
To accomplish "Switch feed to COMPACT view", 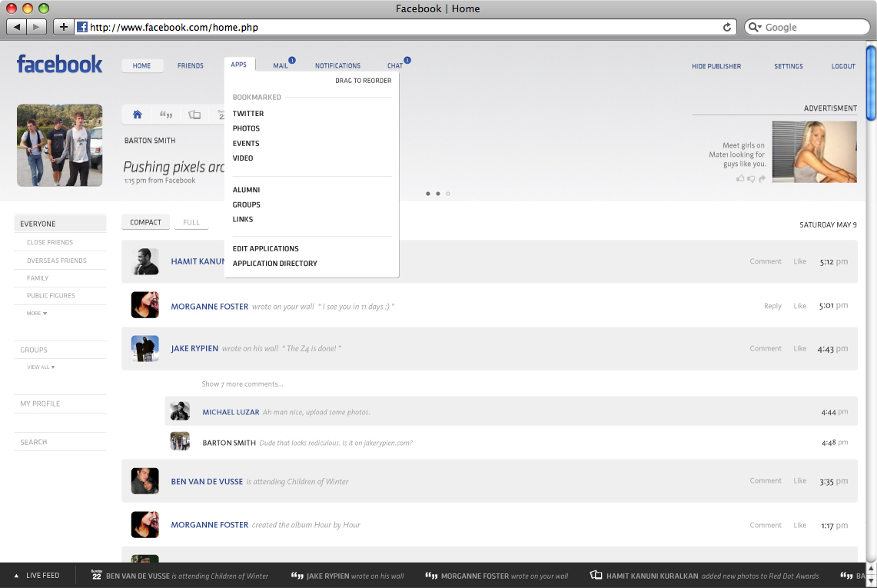I will [x=145, y=222].
